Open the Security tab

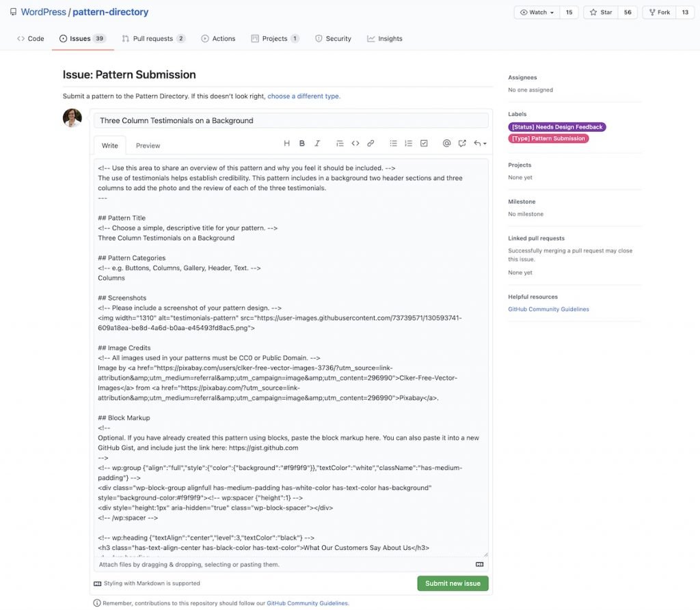[x=333, y=39]
